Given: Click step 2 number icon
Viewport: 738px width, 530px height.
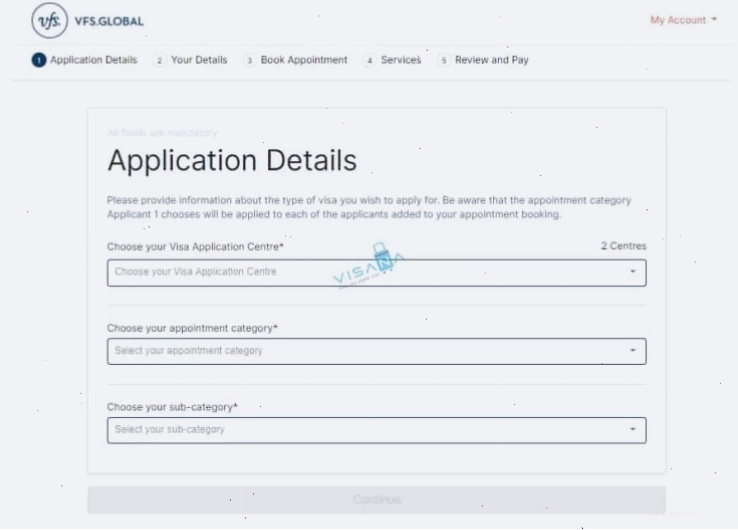Looking at the screenshot, I should pos(160,60).
